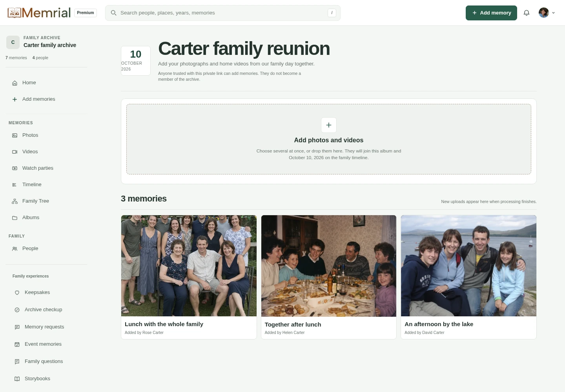
Task: Go to Photos in sidebar
Action: pyautogui.click(x=46, y=135)
